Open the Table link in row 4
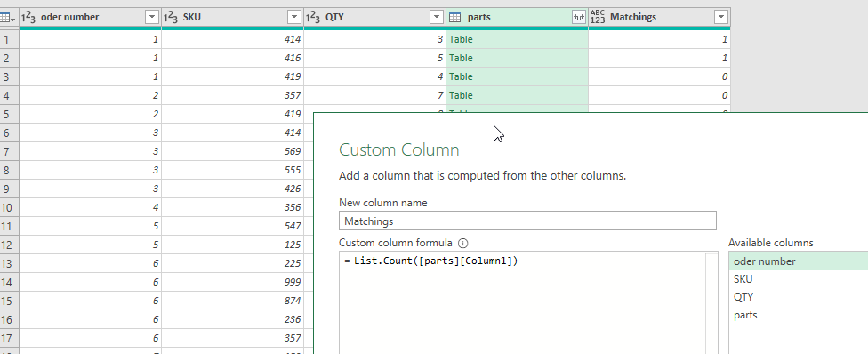Viewport: 868px width, 354px height. [x=461, y=95]
